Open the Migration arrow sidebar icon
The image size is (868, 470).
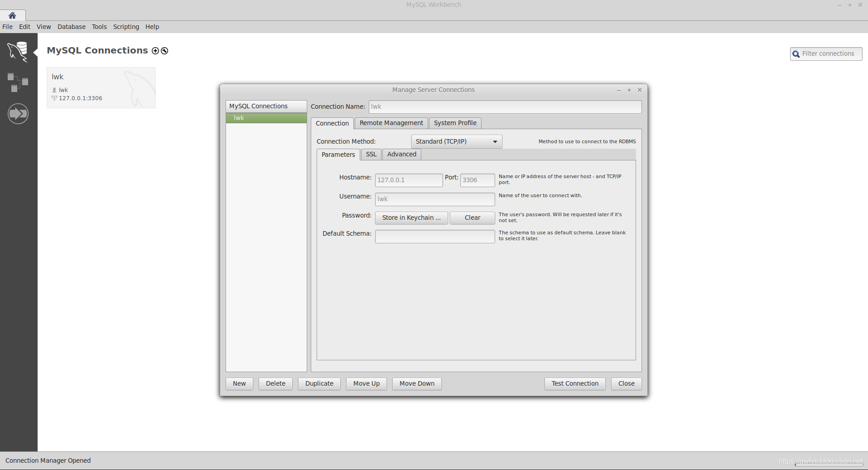click(18, 114)
